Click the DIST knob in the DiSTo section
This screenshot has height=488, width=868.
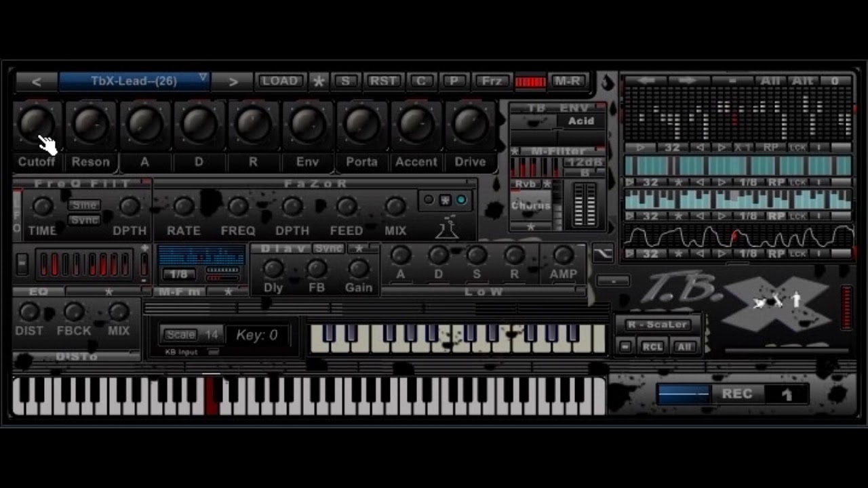point(29,312)
